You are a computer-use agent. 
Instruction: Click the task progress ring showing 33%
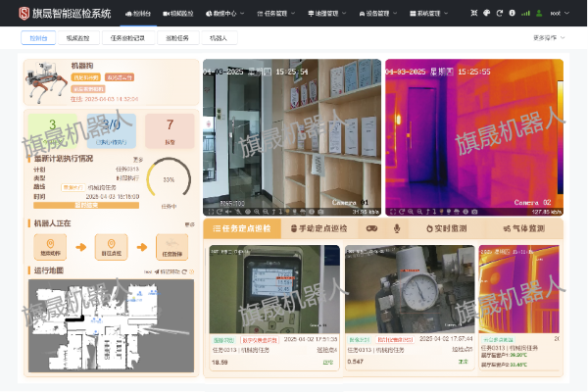tap(168, 180)
